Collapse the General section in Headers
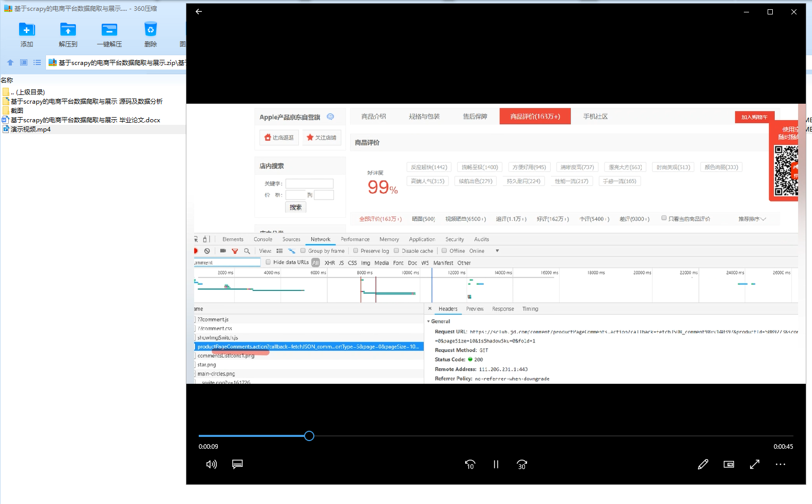The width and height of the screenshot is (812, 504). [428, 321]
